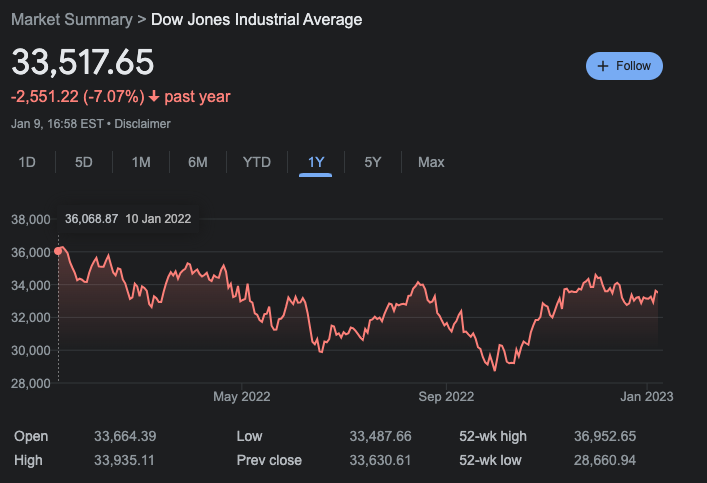The width and height of the screenshot is (707, 483).
Task: Select the 1Y time range tab
Action: [x=316, y=162]
